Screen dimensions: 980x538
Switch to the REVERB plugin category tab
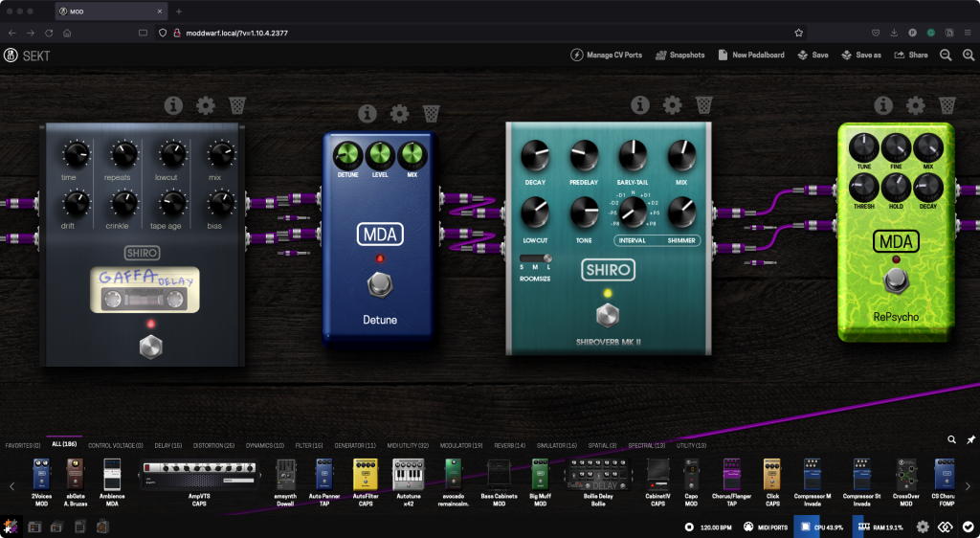(x=507, y=446)
